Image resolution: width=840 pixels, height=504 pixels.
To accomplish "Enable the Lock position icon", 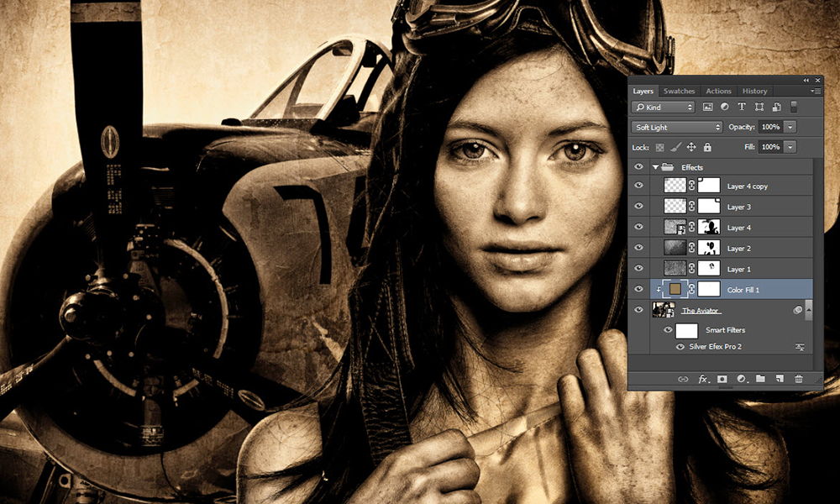I will (691, 146).
